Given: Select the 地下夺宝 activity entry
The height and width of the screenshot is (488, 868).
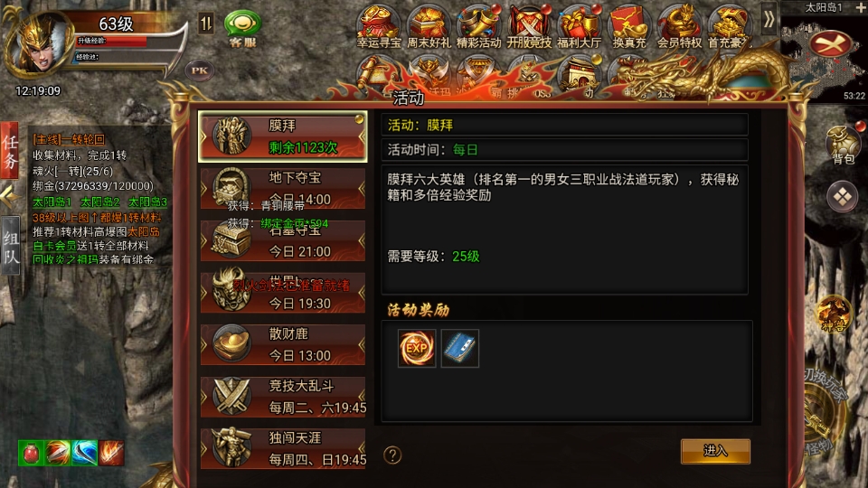Looking at the screenshot, I should click(x=283, y=189).
